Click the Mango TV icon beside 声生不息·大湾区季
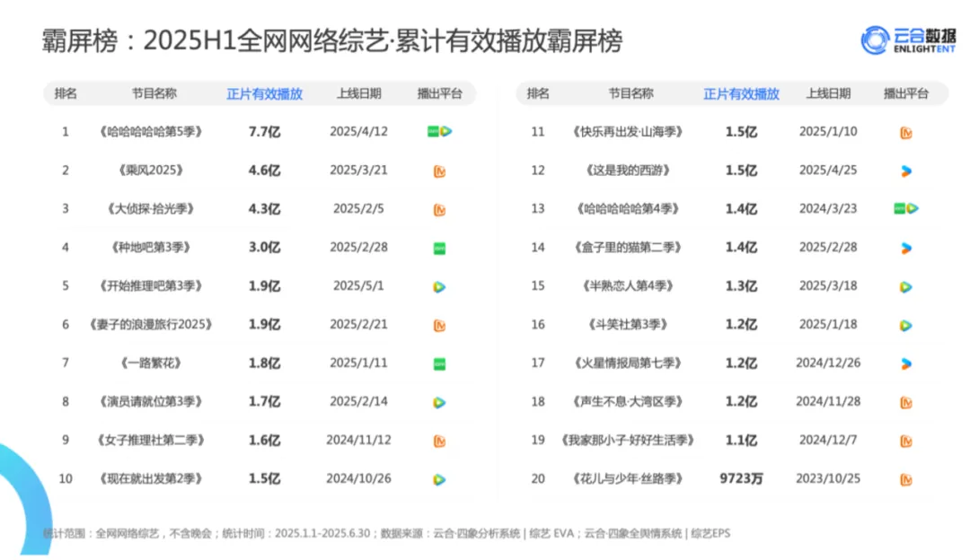The height and width of the screenshot is (560, 970). click(906, 401)
